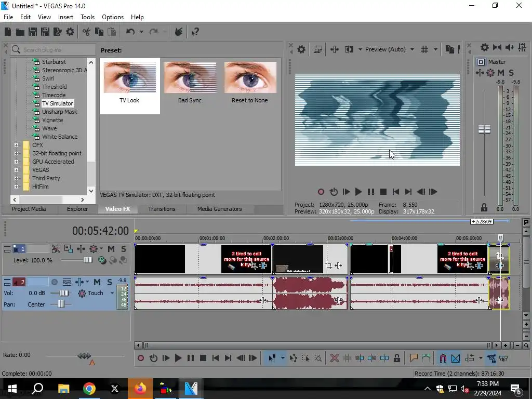The height and width of the screenshot is (399, 532).
Task: Open the Options menu
Action: tap(113, 17)
